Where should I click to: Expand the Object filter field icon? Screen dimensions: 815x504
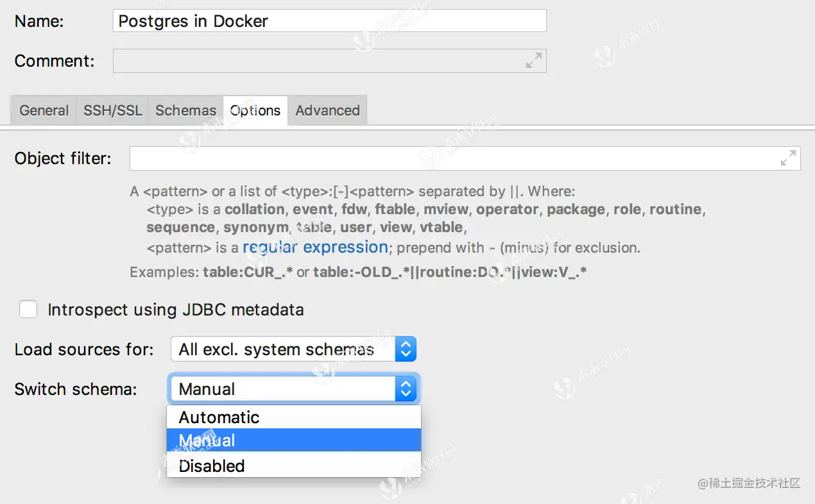click(788, 158)
